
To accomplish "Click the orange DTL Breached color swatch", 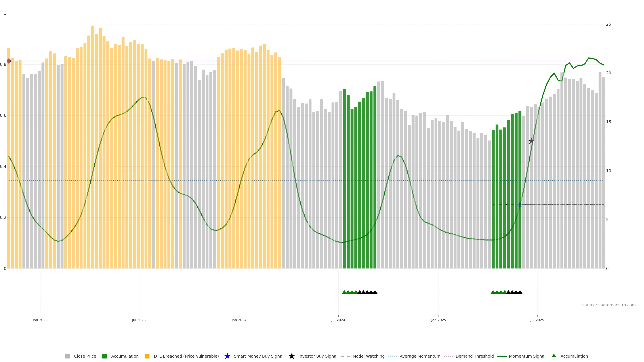I will [x=147, y=356].
